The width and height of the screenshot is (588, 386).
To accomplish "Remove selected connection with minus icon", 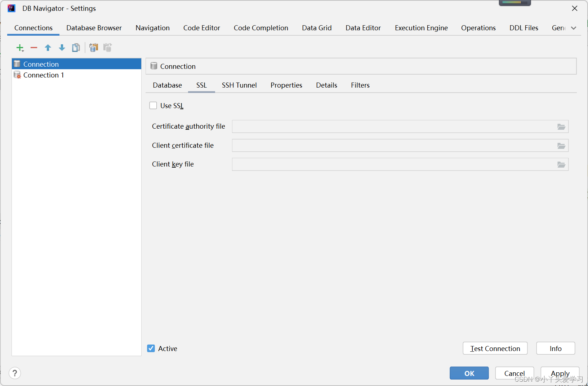I will (34, 48).
